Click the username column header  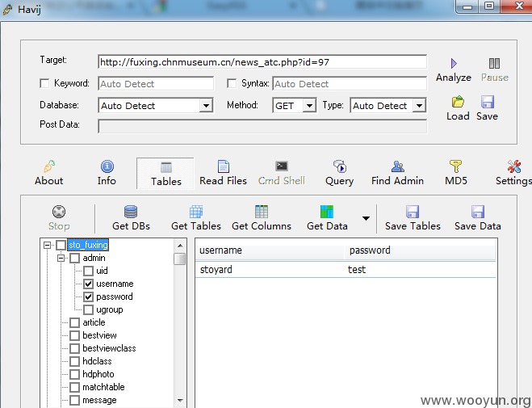(x=270, y=250)
